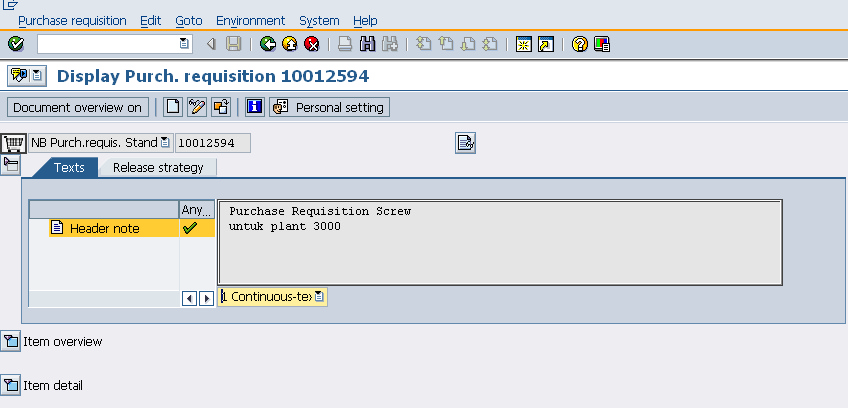Collapse the header section toggle icon
This screenshot has width=848, height=408.
click(11, 164)
